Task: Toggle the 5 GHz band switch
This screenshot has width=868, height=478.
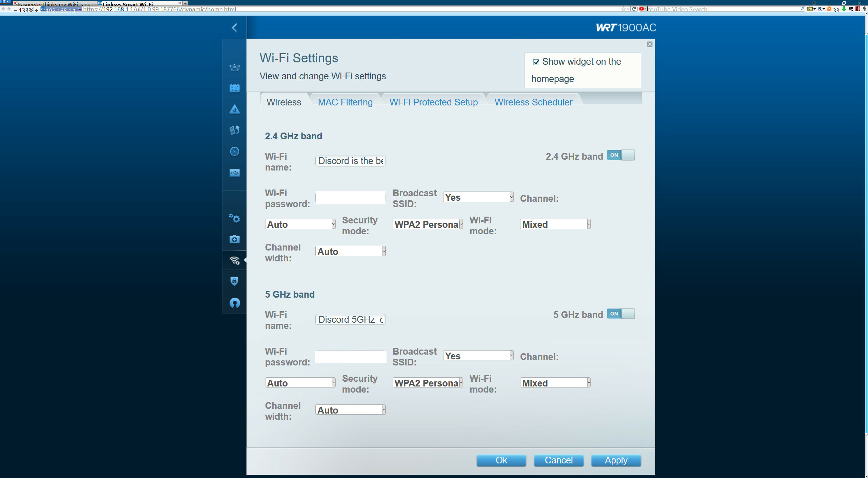Action: click(x=621, y=314)
